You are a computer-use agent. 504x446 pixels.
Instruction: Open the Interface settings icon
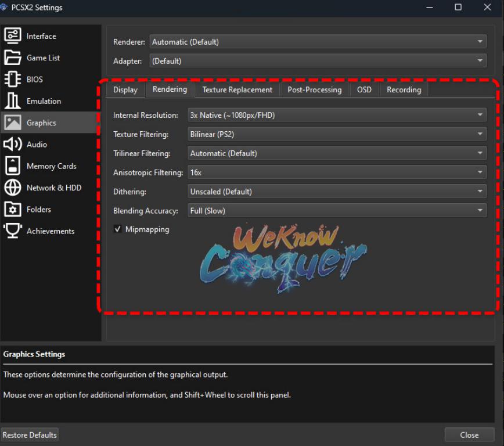tap(13, 35)
